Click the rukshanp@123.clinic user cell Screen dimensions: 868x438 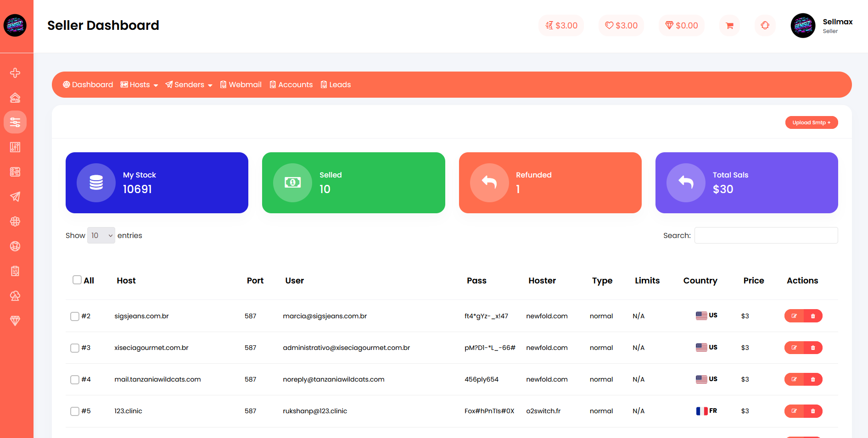click(x=315, y=411)
